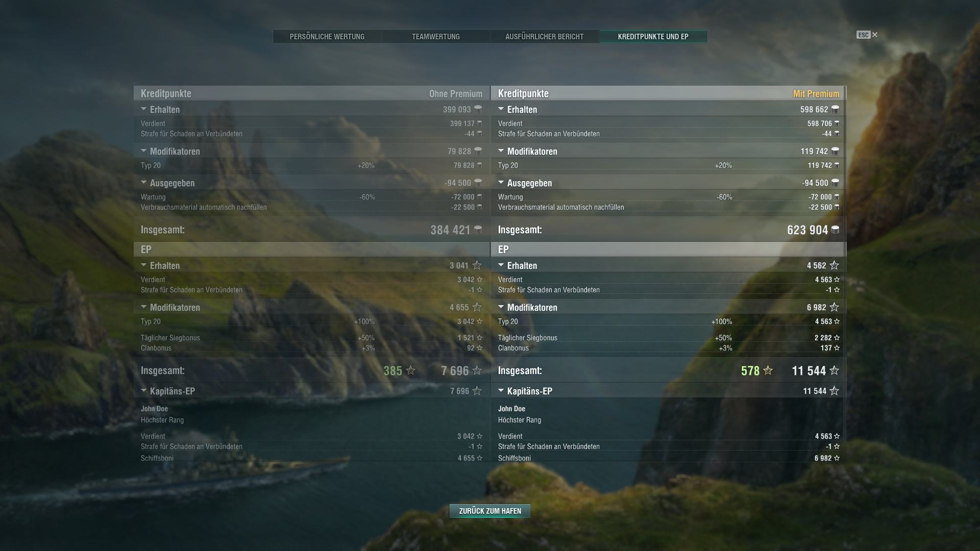The width and height of the screenshot is (980, 551).
Task: Click 'Ohne Premium' header label
Action: click(456, 93)
